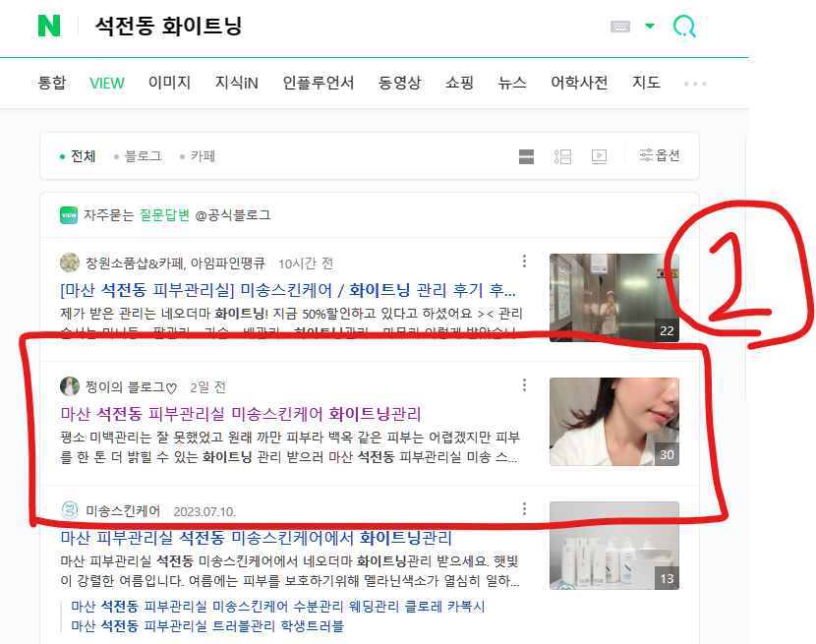The width and height of the screenshot is (816, 644).
Task: Open the 동영상 tab
Action: coord(400,83)
